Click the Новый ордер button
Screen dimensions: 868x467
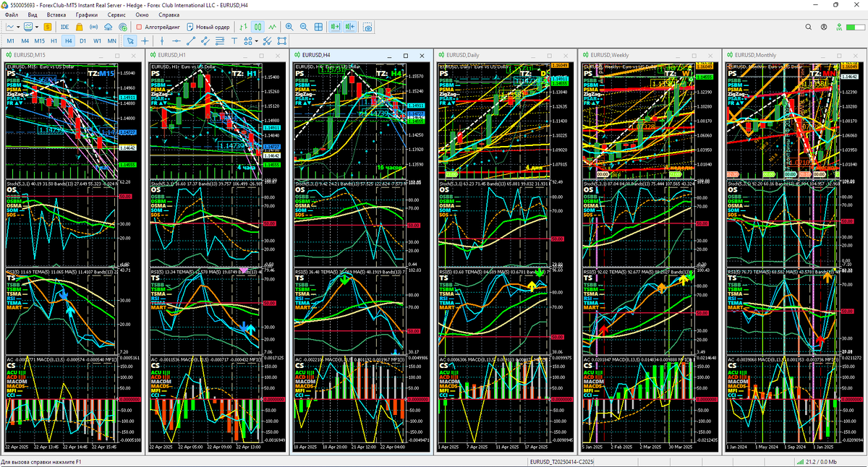tap(208, 27)
